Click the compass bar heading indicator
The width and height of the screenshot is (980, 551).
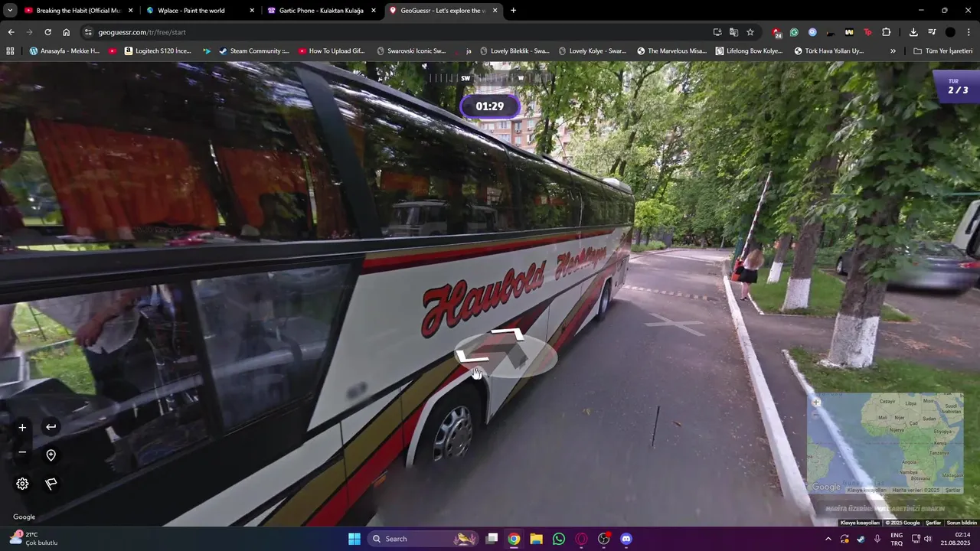[x=490, y=78]
